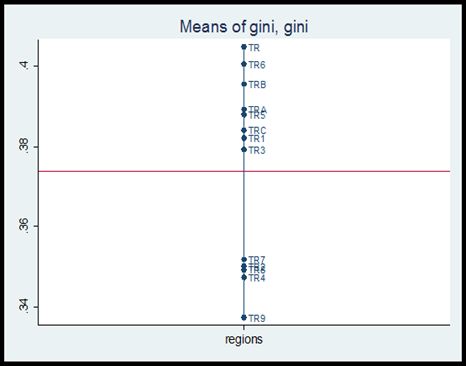This screenshot has height=366, width=466.
Task: Click the TR9 data point marker
Action: (x=244, y=317)
